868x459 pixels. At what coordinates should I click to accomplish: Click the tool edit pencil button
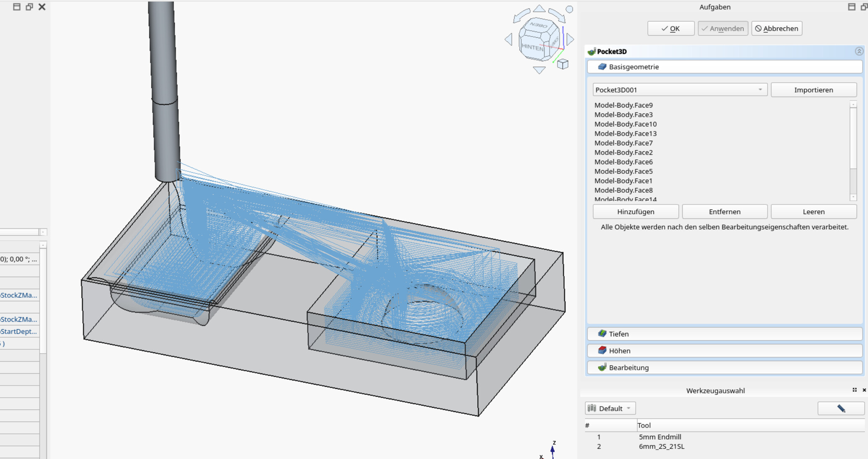tap(841, 408)
